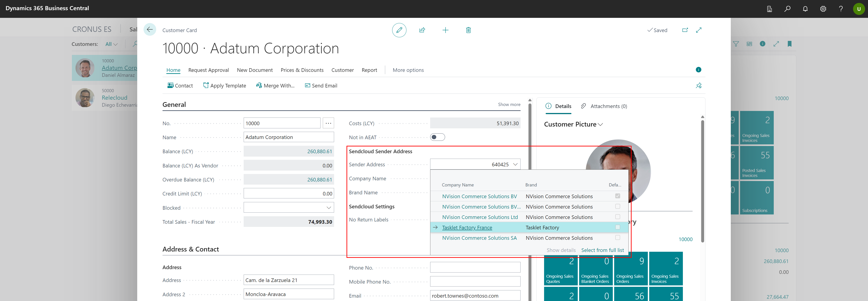Screen dimensions: 868x301
Task: Click Select from full list link
Action: (602, 250)
